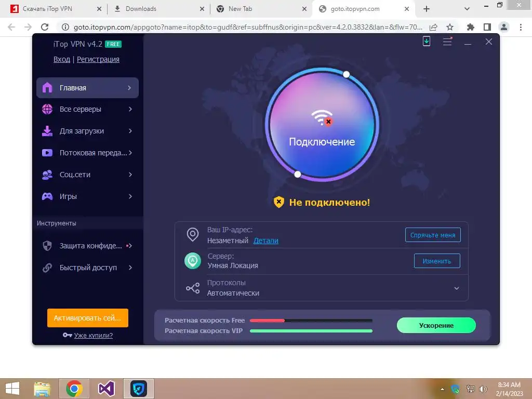The image size is (532, 399).
Task: Click the video icon for Потоковая передача
Action: pos(47,153)
